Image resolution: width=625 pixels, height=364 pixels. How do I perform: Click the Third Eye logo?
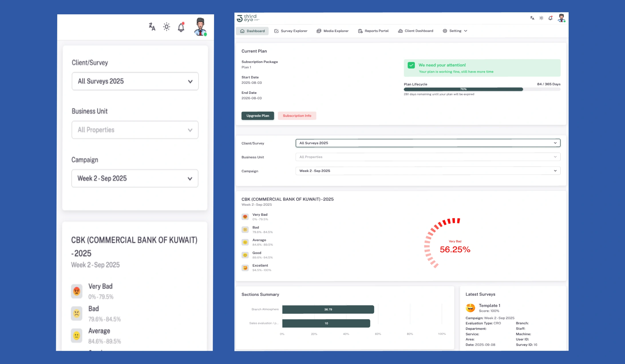tap(248, 18)
